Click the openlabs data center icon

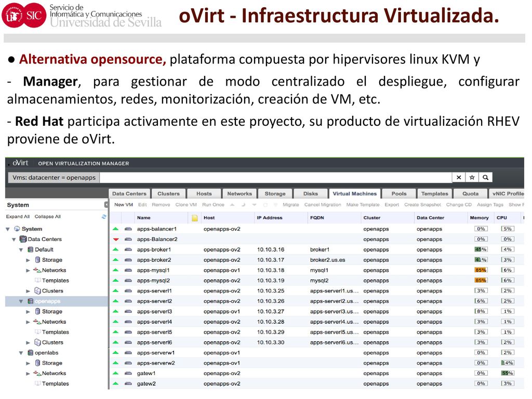click(x=30, y=353)
